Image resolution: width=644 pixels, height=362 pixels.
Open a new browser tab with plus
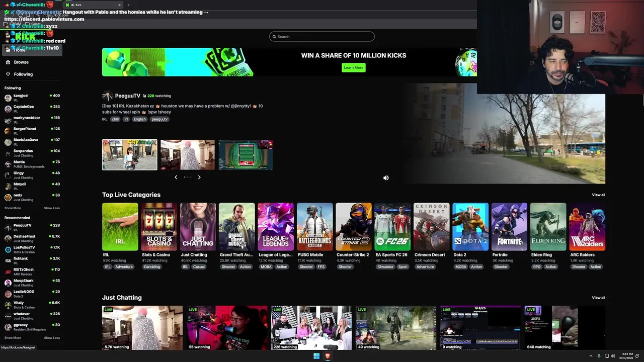[x=129, y=5]
